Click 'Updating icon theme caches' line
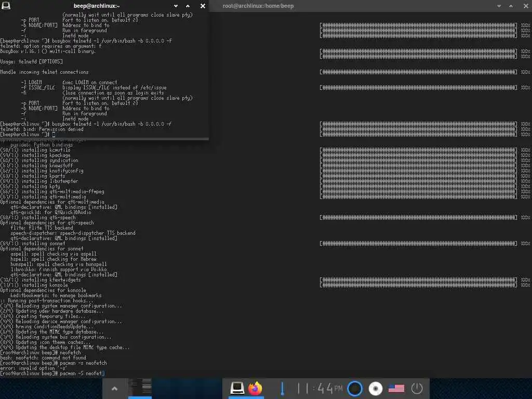The width and height of the screenshot is (532, 399). pyautogui.click(x=46, y=342)
